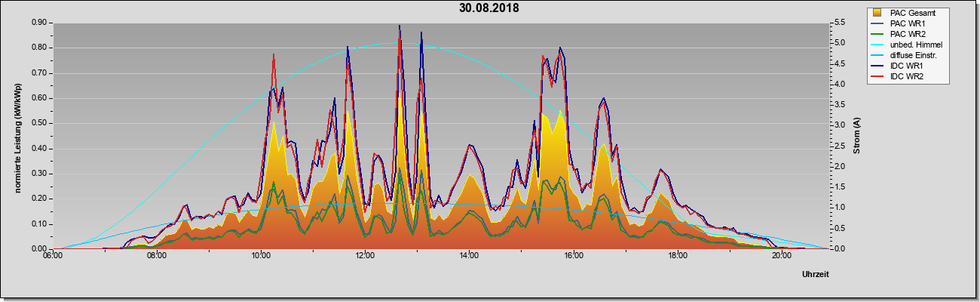Click the 14:00 time axis label
Viewport: 980px width, 302px height.
click(469, 255)
